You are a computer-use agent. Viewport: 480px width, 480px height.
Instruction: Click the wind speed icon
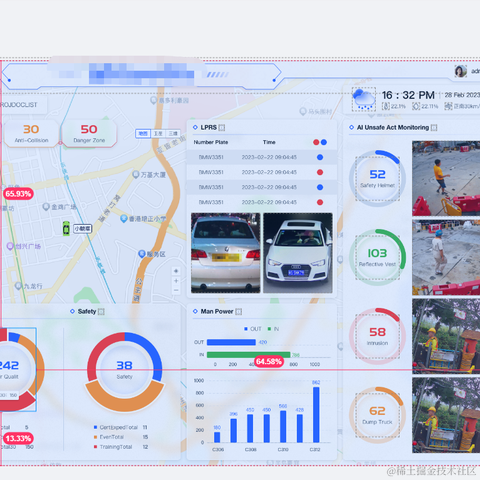[x=448, y=106]
